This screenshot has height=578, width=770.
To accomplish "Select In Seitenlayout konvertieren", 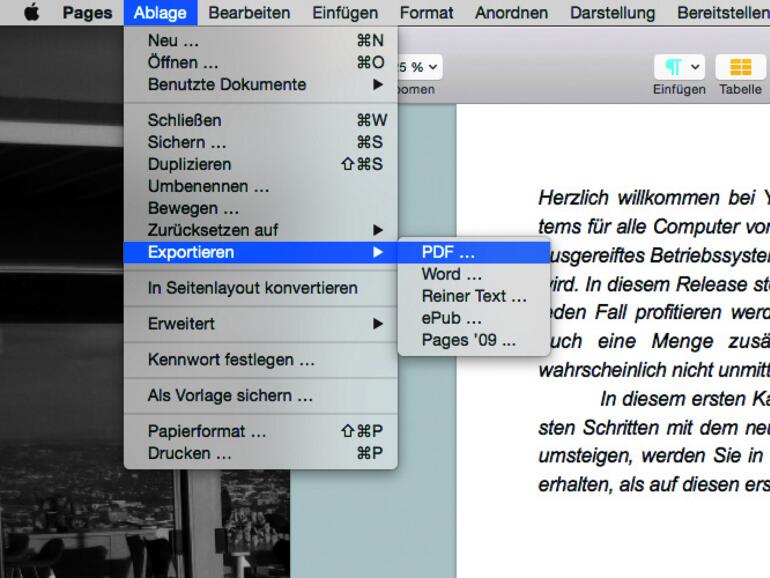I will coord(261,288).
